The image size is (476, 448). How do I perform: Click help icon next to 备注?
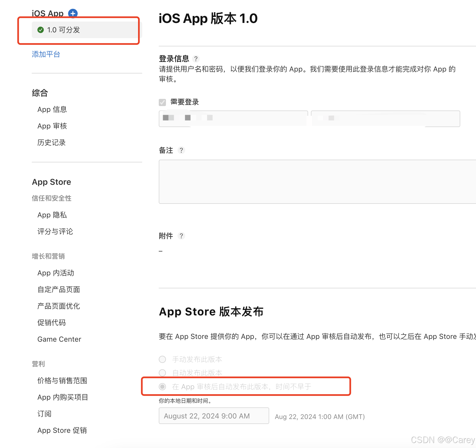[x=181, y=150]
